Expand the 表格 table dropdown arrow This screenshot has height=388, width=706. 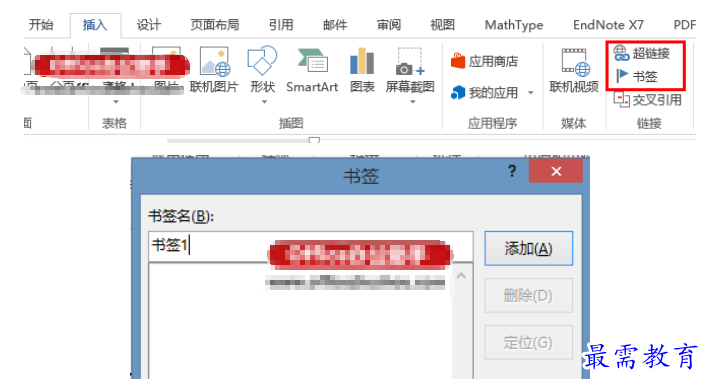click(x=116, y=102)
